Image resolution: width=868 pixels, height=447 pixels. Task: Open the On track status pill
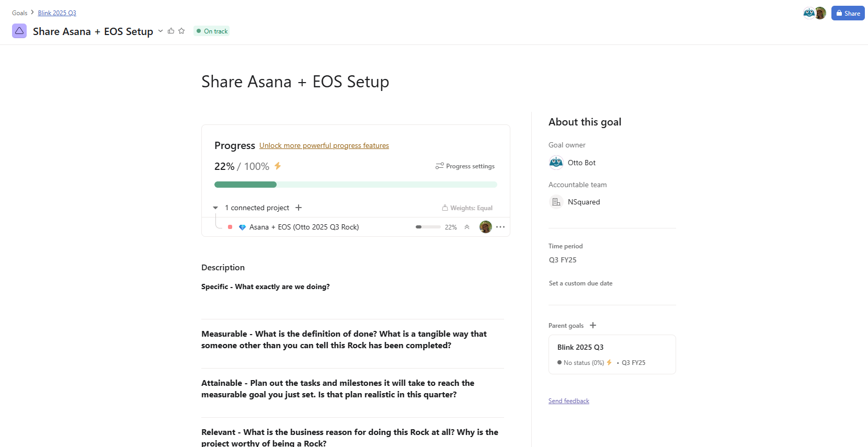tap(212, 31)
